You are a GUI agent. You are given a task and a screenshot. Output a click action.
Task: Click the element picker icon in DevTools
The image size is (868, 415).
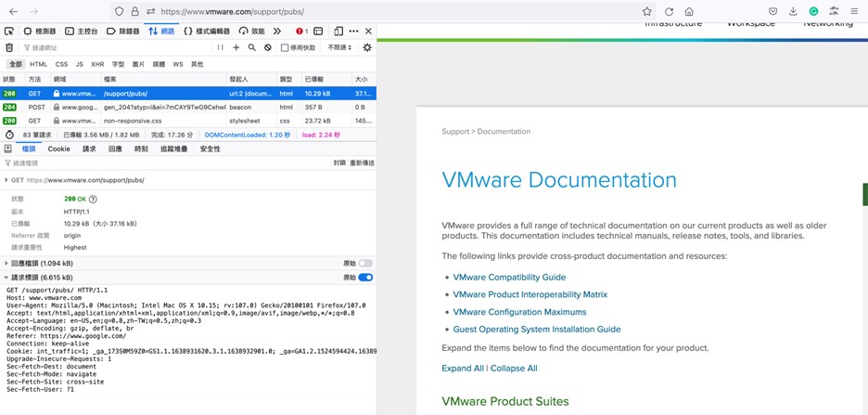point(9,31)
